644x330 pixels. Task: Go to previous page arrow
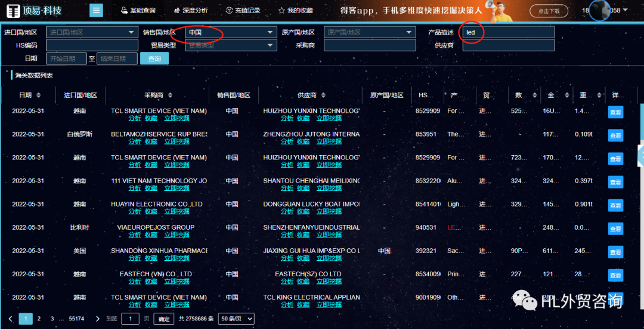pos(10,319)
